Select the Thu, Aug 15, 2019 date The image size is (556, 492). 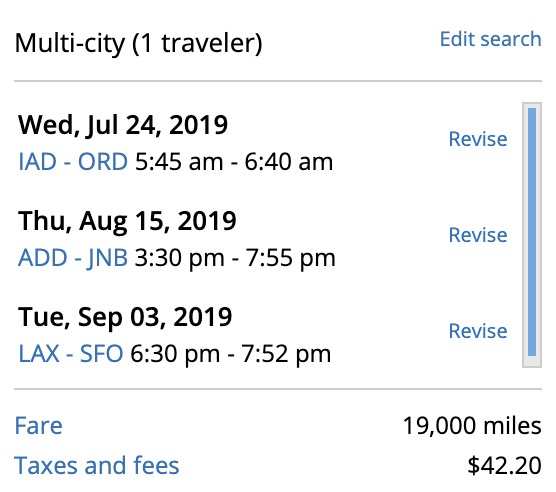pyautogui.click(x=127, y=222)
